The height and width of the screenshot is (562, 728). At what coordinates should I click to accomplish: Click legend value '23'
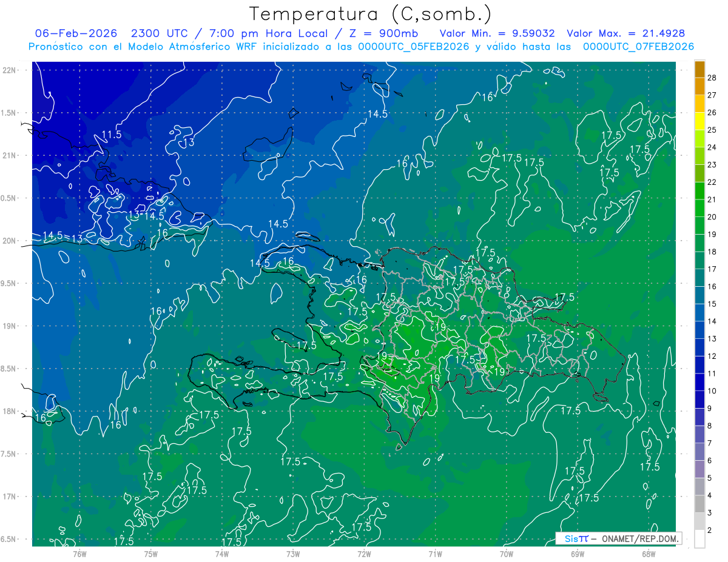[712, 164]
